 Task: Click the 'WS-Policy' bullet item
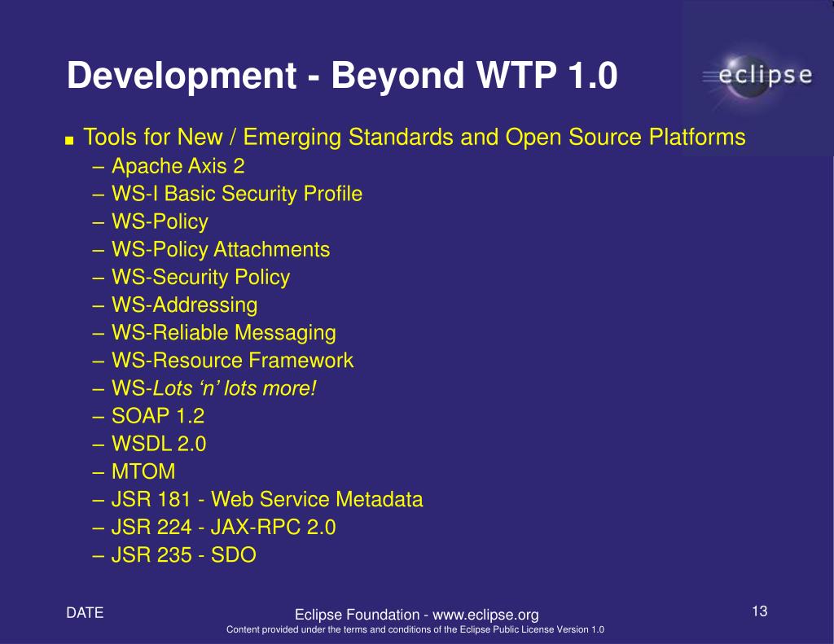click(x=160, y=221)
